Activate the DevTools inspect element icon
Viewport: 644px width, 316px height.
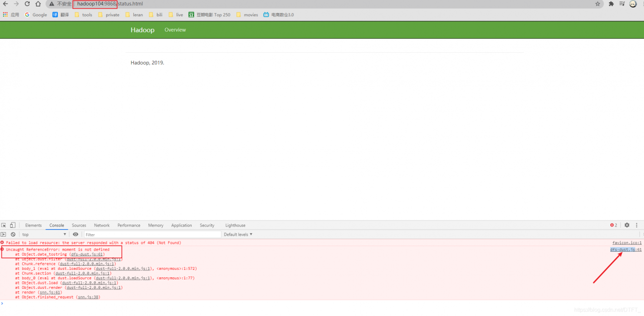4,225
